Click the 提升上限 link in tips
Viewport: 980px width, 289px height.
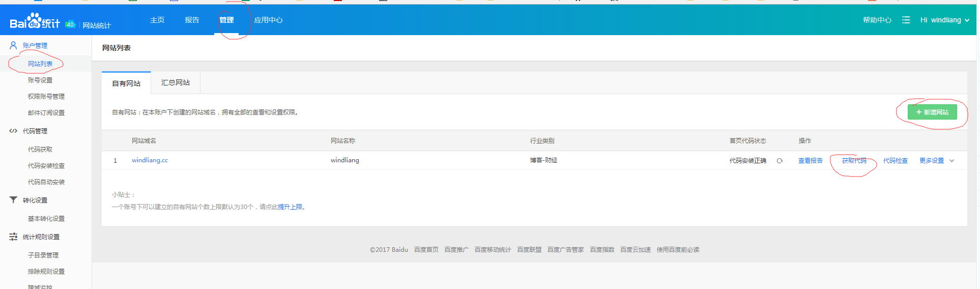(290, 207)
